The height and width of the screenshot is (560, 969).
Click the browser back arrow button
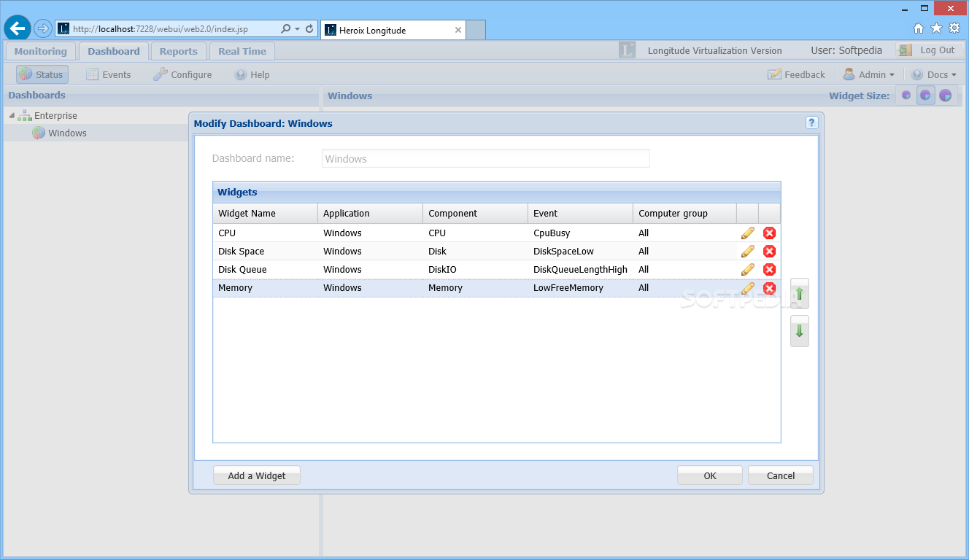click(18, 29)
